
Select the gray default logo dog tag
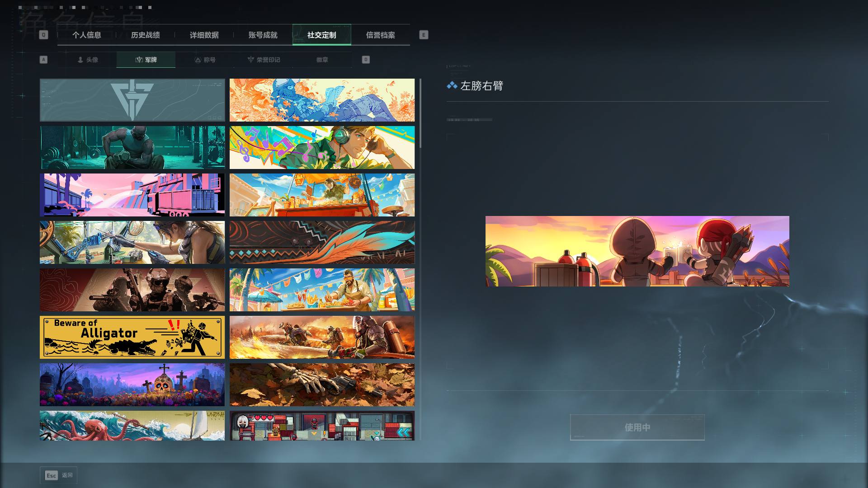(x=132, y=100)
